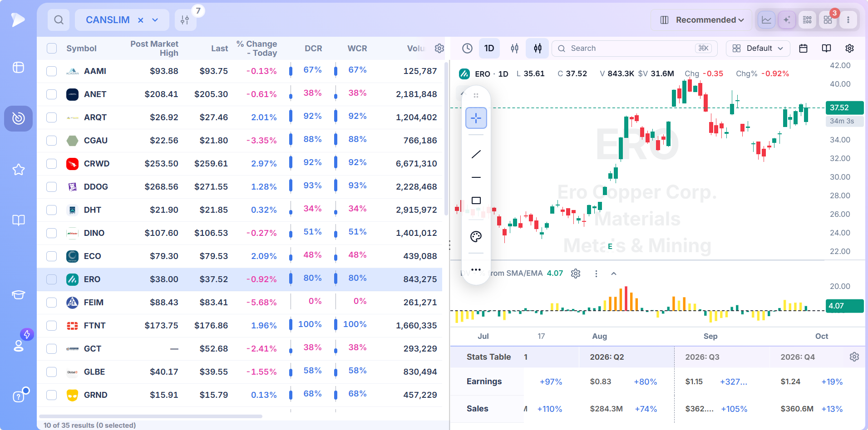This screenshot has height=430, width=868.
Task: Check the ANET row checkbox
Action: (52, 94)
